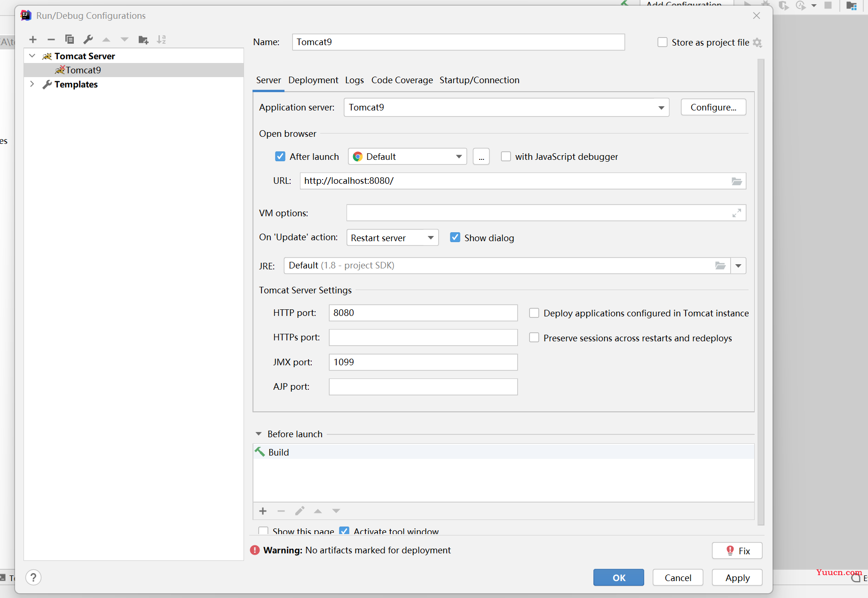The width and height of the screenshot is (868, 598).
Task: Check Preserve sessions across restarts and redeploys
Action: click(534, 338)
